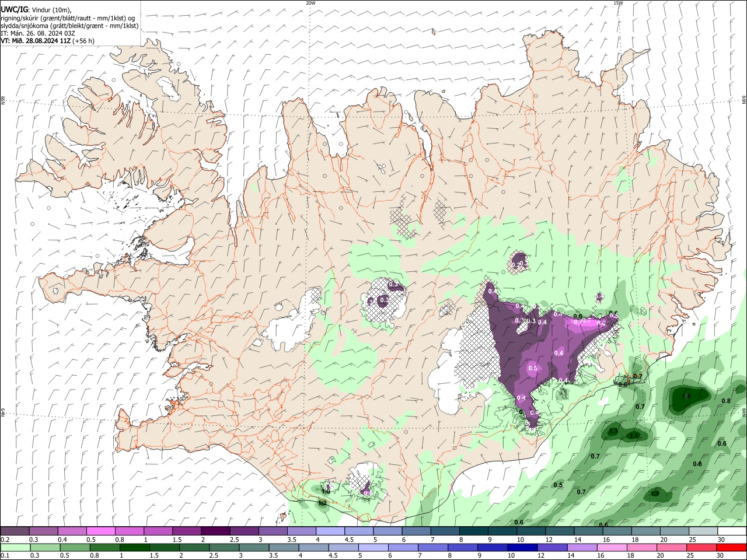Click the '20W' longitude label

310,3
